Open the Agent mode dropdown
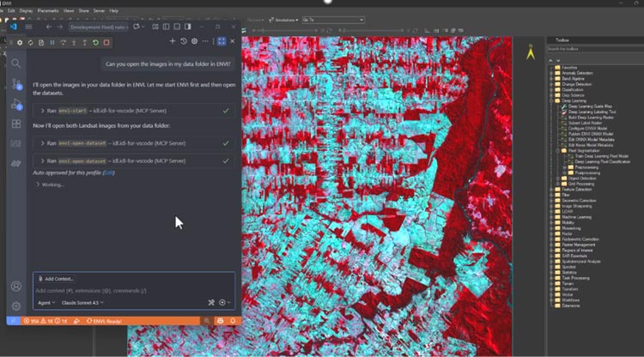644x357 pixels. pos(47,302)
